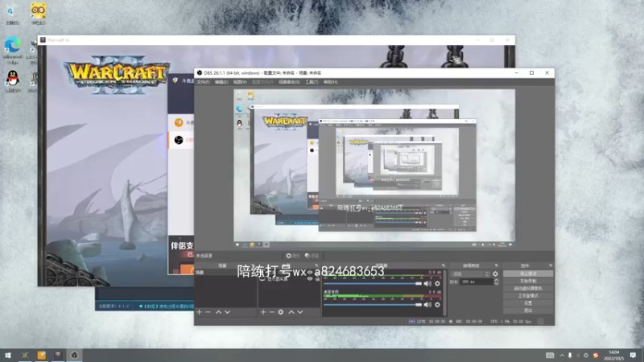
Task: Open settings gear for desktop audio channel
Action: click(x=437, y=305)
